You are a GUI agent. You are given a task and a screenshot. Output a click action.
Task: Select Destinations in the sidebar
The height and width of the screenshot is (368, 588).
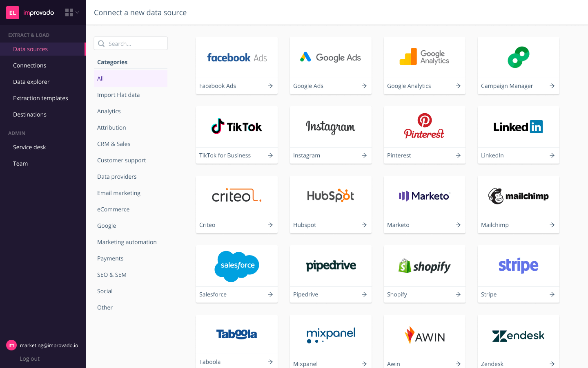coord(29,114)
